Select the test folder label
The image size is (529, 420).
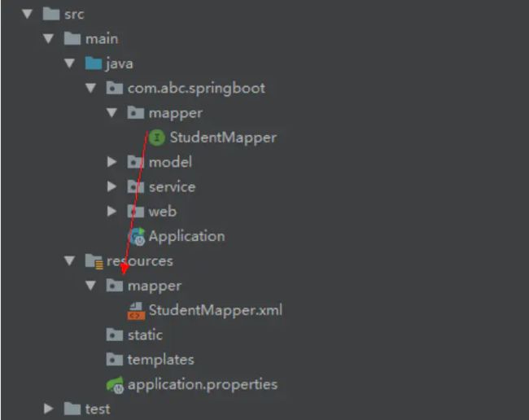(98, 409)
